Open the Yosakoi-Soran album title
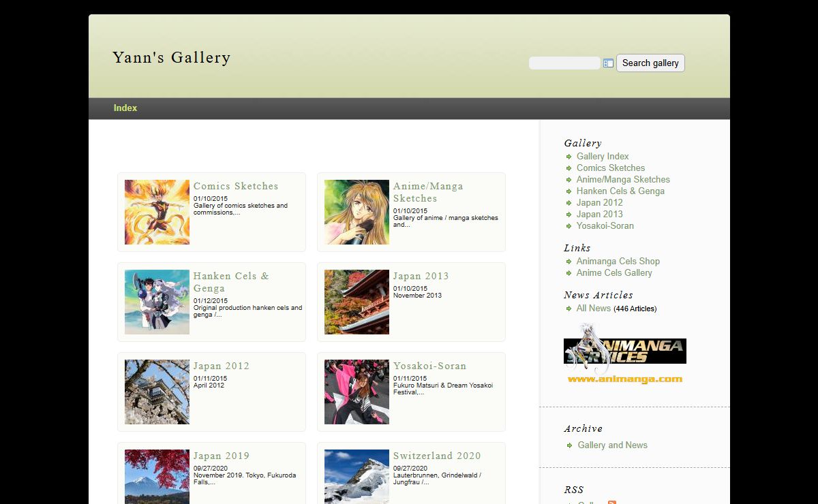Viewport: 818px width, 504px height. [x=430, y=366]
